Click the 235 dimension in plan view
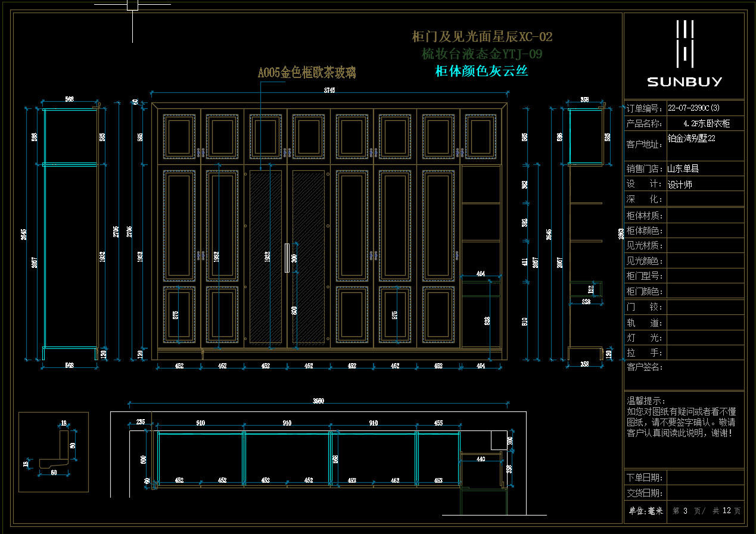 point(141,422)
